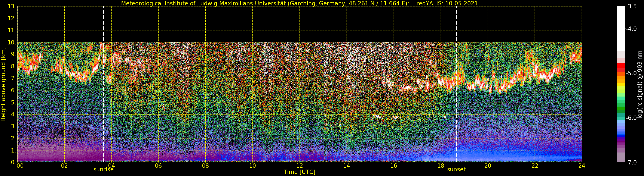This screenshot has width=644, height=176.
Task: Click the "08" time axis tick label
Action: (205, 166)
